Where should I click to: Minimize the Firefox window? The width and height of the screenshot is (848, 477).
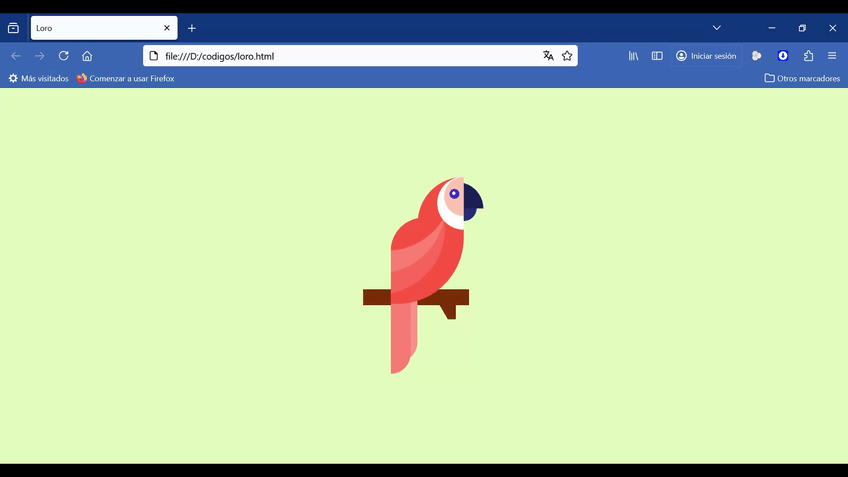click(772, 28)
